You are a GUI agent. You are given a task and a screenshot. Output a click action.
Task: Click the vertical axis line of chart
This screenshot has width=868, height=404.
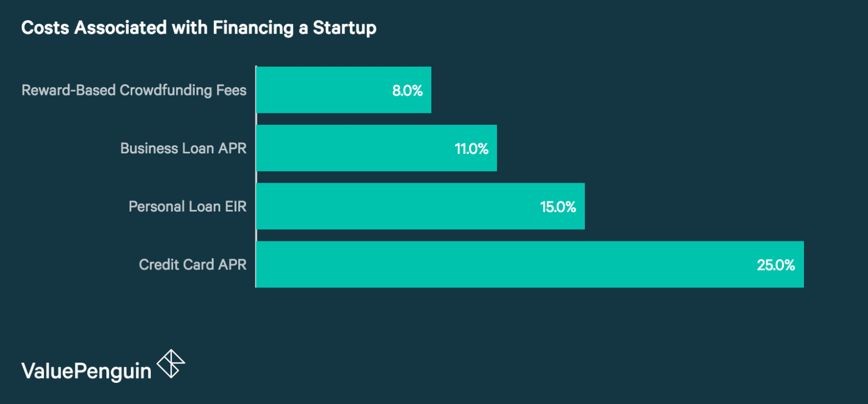tap(256, 177)
